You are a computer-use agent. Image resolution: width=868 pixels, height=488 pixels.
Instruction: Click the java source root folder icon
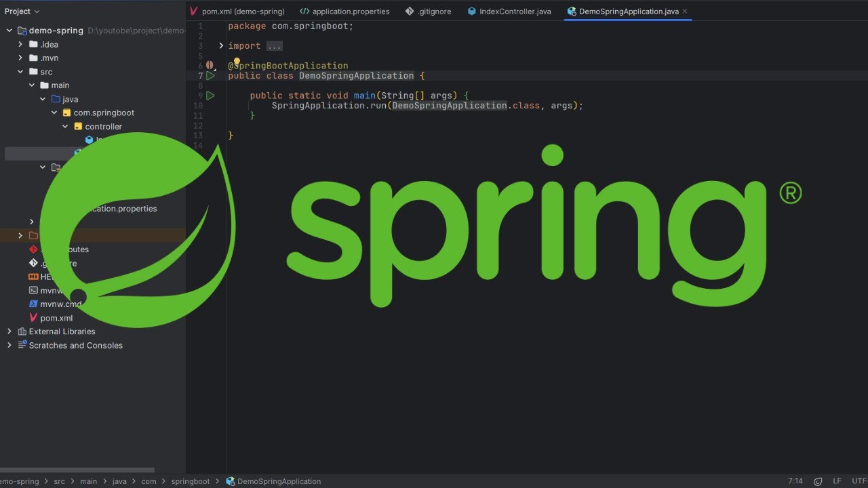56,99
